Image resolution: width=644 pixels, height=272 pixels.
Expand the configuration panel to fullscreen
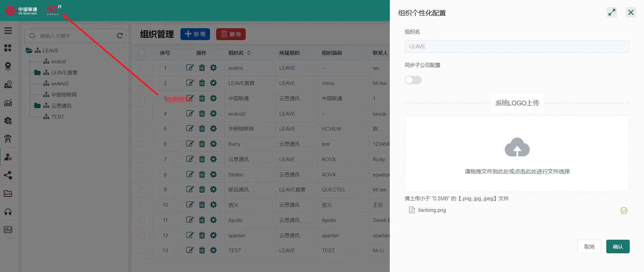612,13
